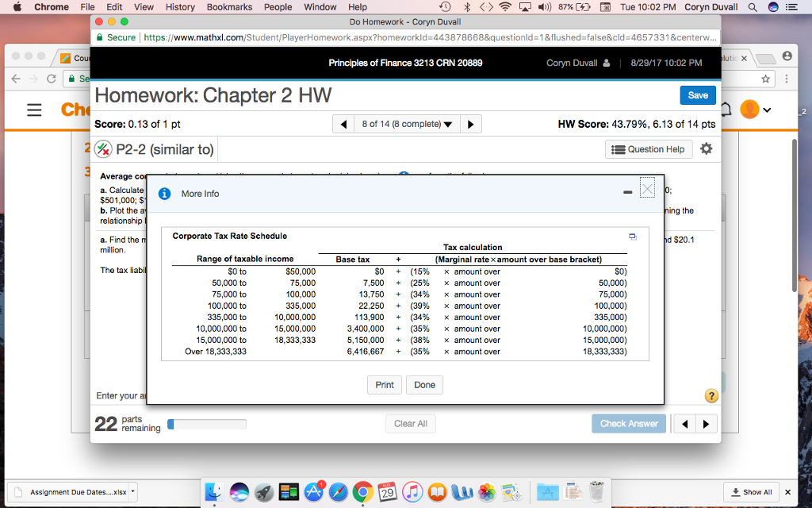
Task: Open the Apple menu
Action: [17, 6]
